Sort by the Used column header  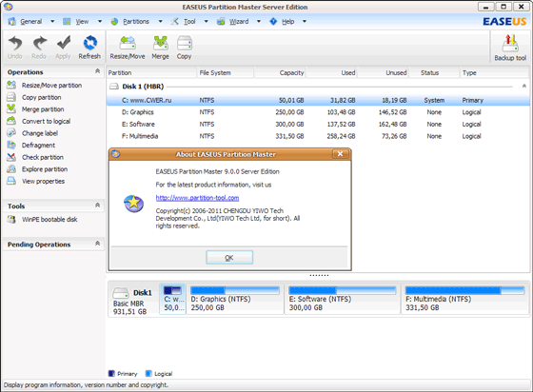pos(331,72)
